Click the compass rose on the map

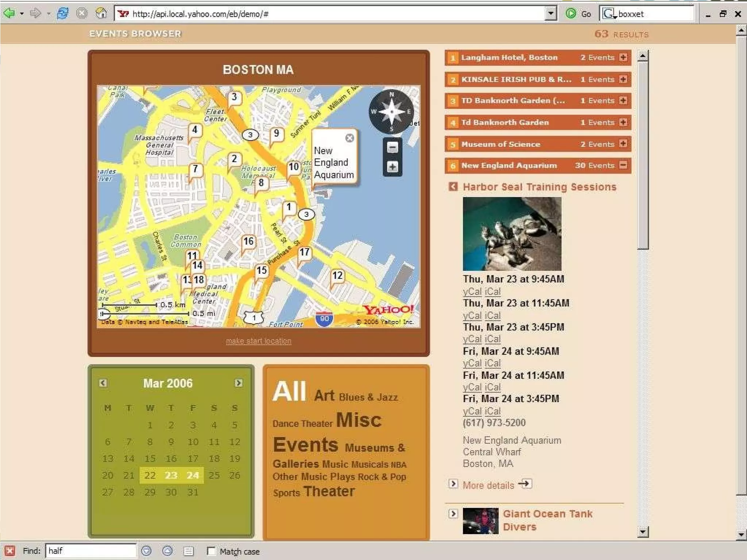[x=391, y=112]
